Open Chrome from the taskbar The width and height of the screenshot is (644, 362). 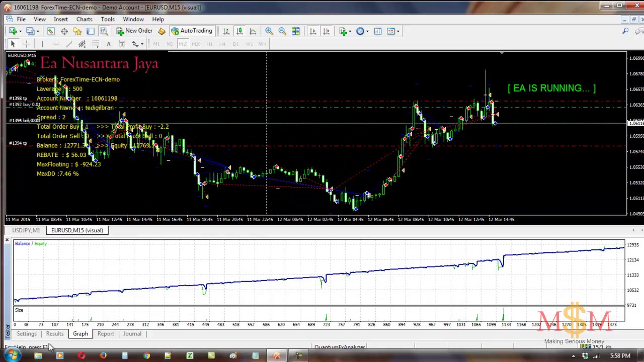146,356
